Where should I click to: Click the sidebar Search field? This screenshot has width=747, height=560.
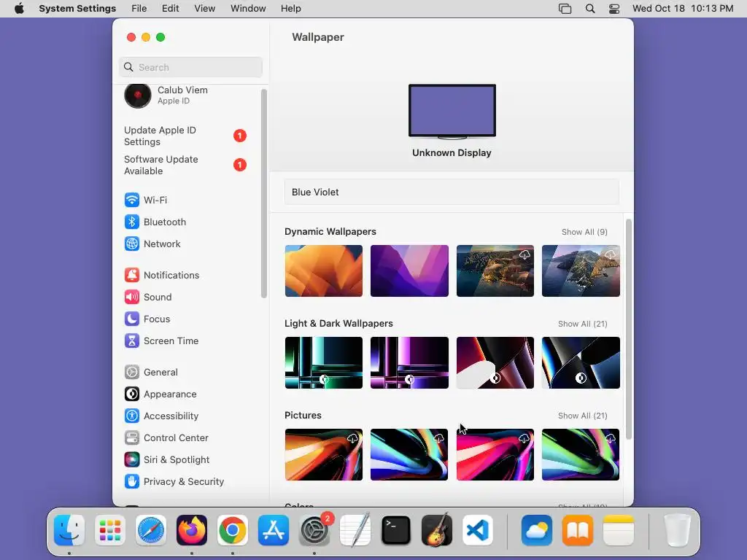pyautogui.click(x=190, y=67)
